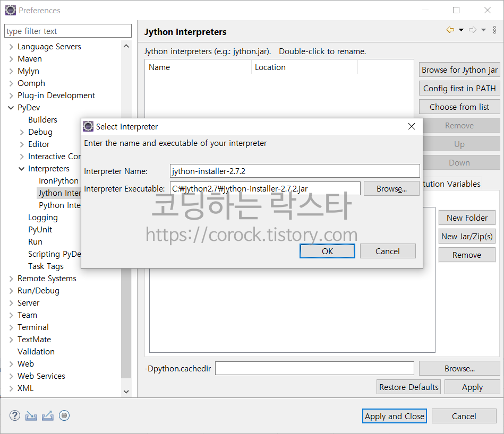The width and height of the screenshot is (504, 434).
Task: Click tree scrollbar up arrow
Action: point(126,46)
